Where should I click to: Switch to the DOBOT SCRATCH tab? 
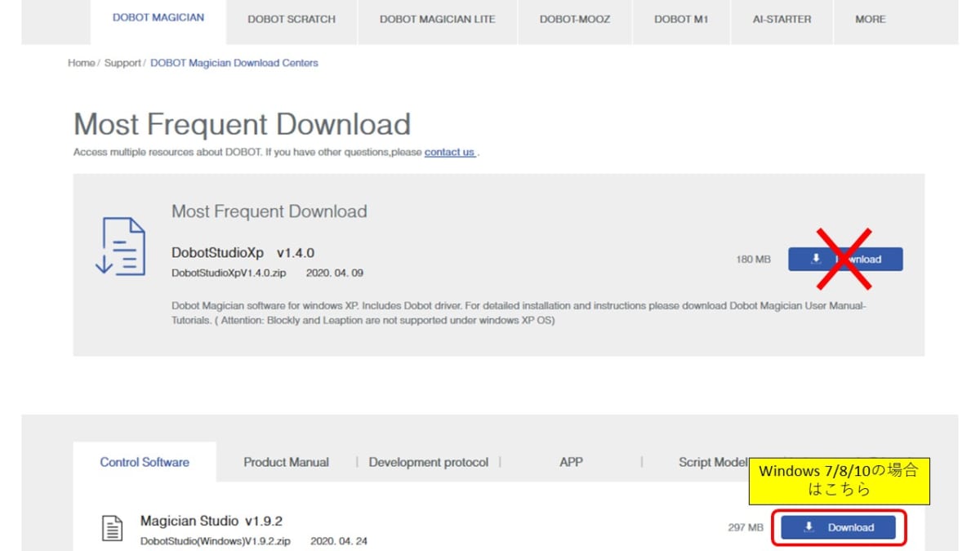tap(292, 20)
